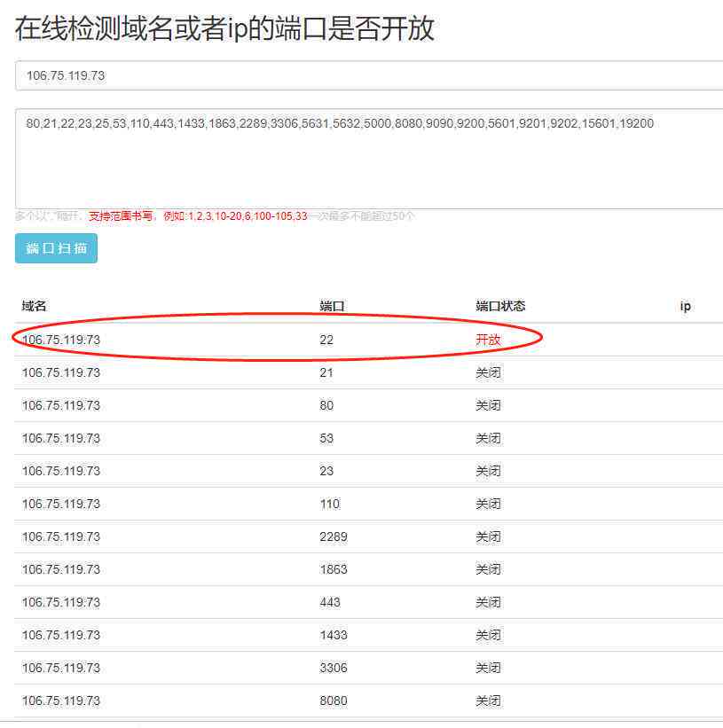
Task: Click domain 106.75.119.73 in port 1433 row
Action: 61,635
